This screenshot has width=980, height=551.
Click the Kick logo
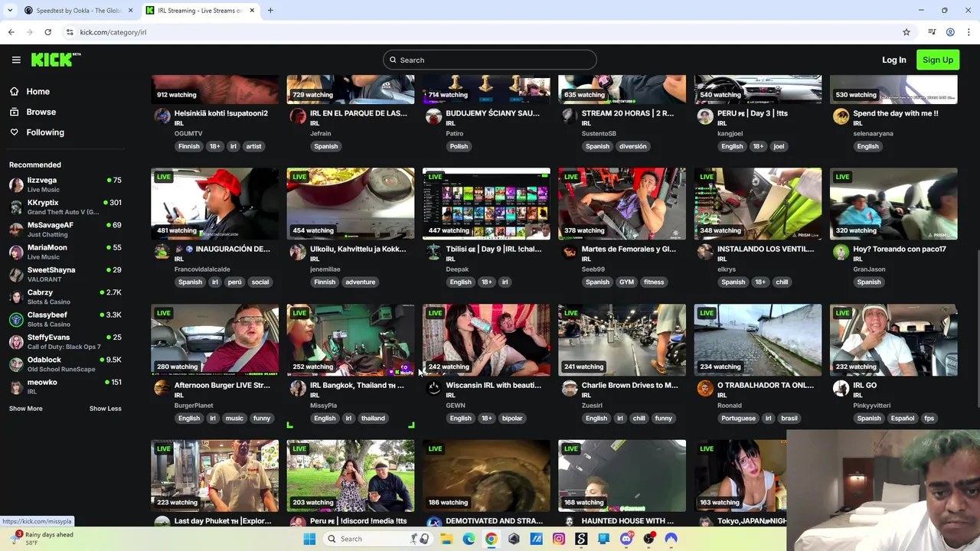coord(56,60)
